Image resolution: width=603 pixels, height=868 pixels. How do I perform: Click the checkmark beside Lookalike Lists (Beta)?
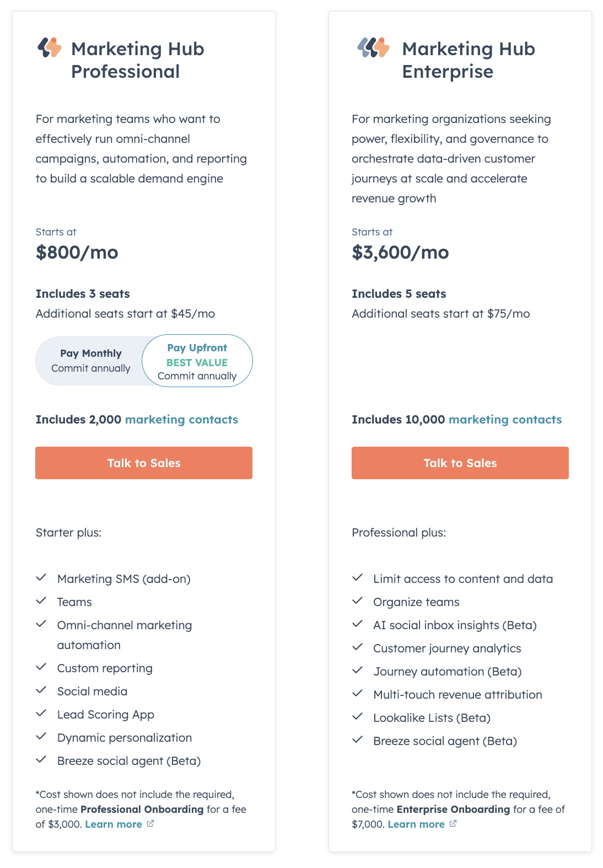[x=358, y=717]
